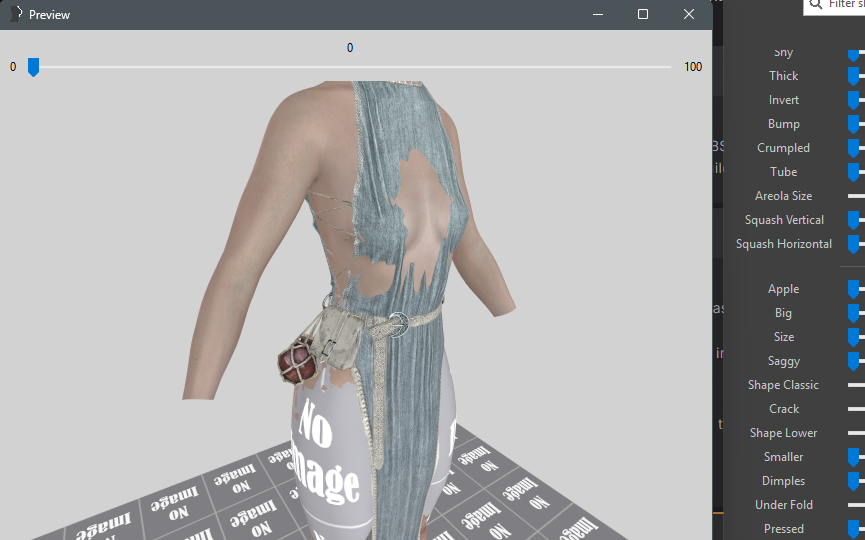Screen dimensions: 865x540
Task: Click the belt pouch on the 3D model
Action: pyautogui.click(x=340, y=336)
